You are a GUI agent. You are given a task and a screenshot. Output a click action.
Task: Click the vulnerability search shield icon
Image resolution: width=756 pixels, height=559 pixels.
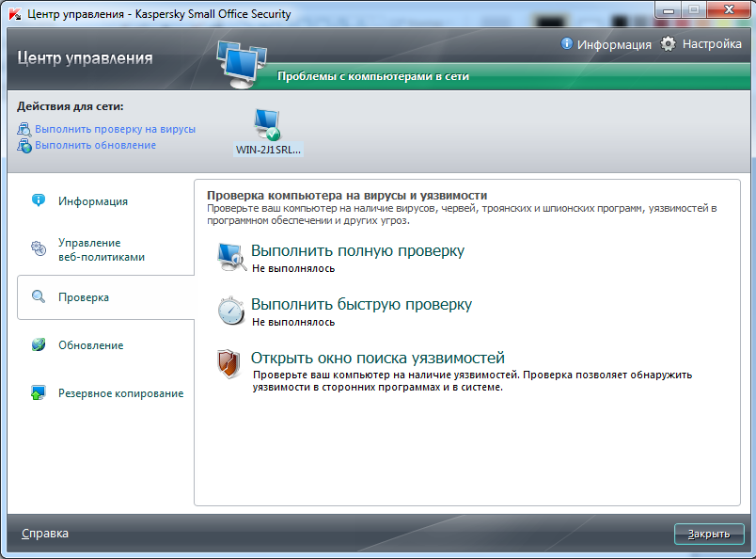pos(229,364)
